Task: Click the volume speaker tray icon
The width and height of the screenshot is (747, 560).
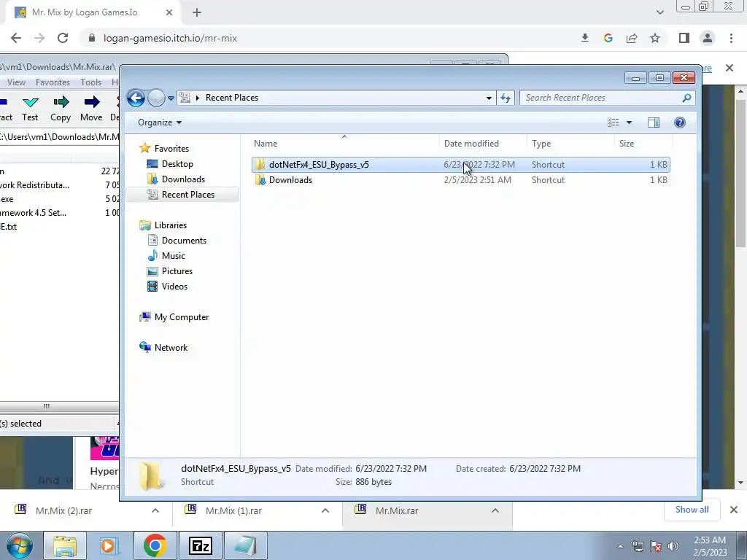Action: (x=673, y=546)
